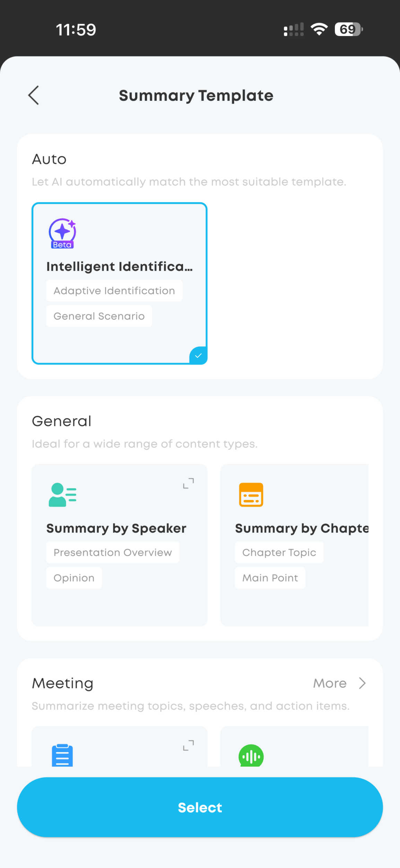This screenshot has height=868, width=400.
Task: Expand the Summary by Speaker template preview
Action: pyautogui.click(x=189, y=483)
